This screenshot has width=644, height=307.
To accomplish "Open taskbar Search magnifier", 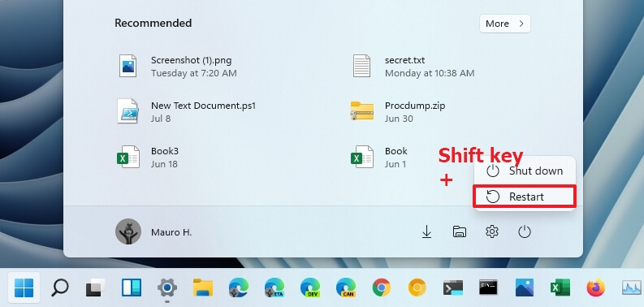I will pos(59,288).
